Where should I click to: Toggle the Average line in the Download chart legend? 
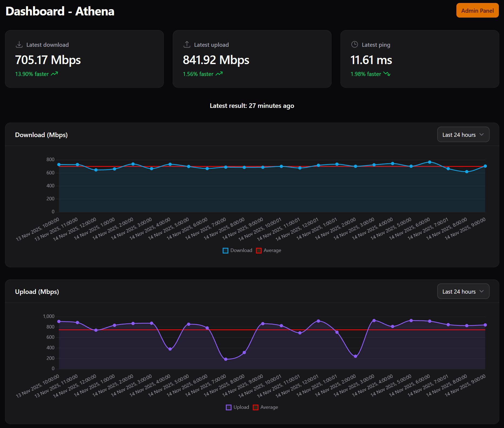coord(259,251)
